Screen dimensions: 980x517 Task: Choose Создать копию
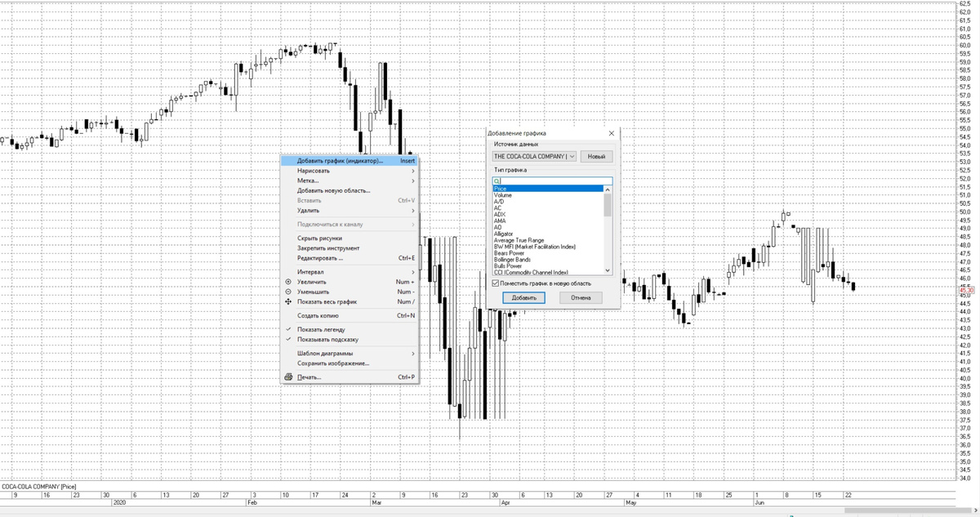(350, 315)
